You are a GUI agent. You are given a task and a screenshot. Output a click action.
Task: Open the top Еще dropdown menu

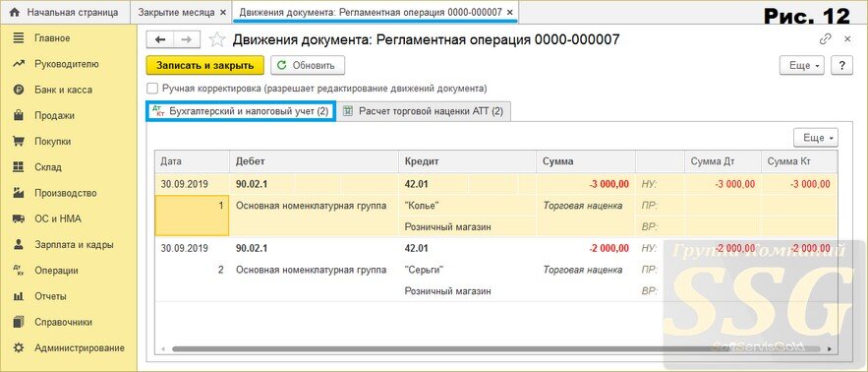(802, 65)
